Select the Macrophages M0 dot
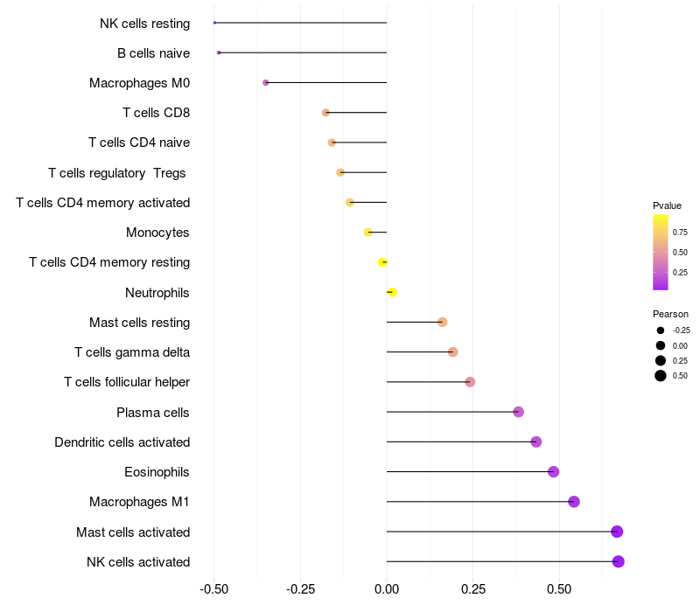 click(266, 82)
